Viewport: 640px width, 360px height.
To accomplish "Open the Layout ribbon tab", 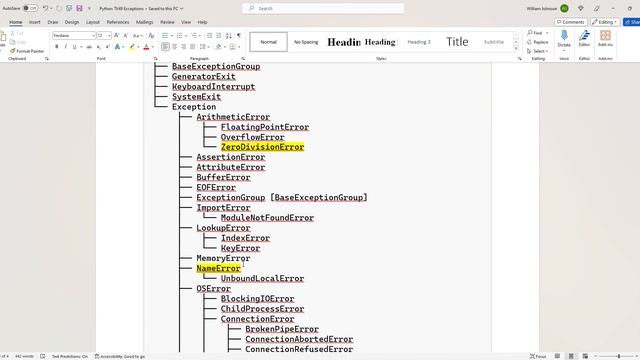I will pyautogui.click(x=93, y=22).
